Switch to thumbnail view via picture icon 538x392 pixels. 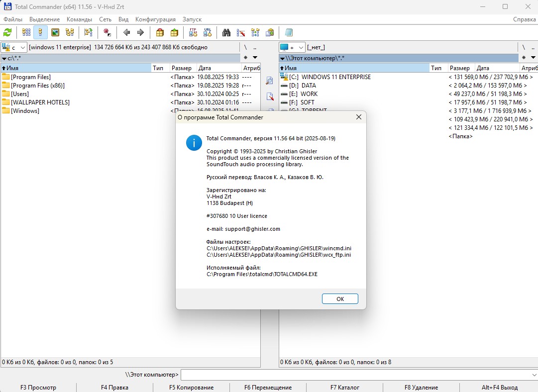pyautogui.click(x=55, y=32)
